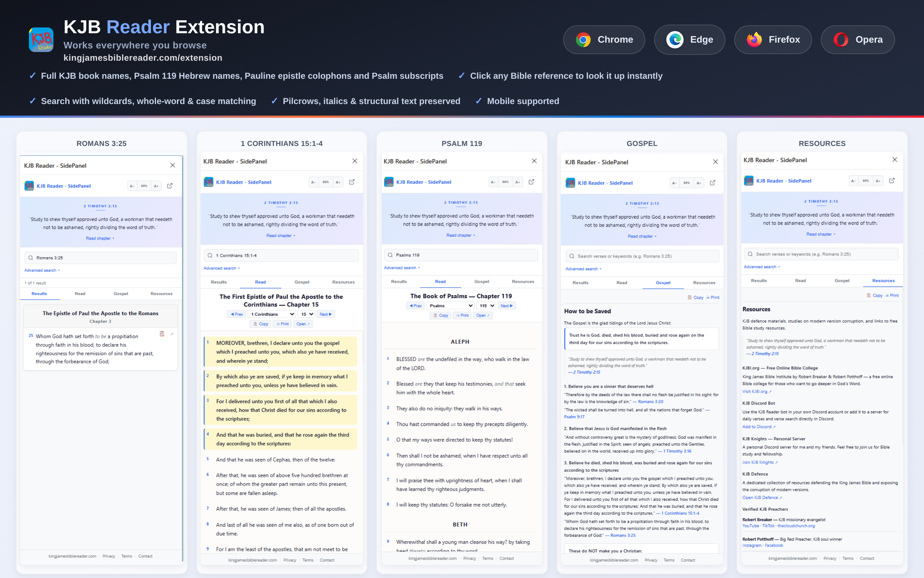Switch to Resources tab in Psalm 119 panel
Screen dimensions: 924x578
pos(523,281)
